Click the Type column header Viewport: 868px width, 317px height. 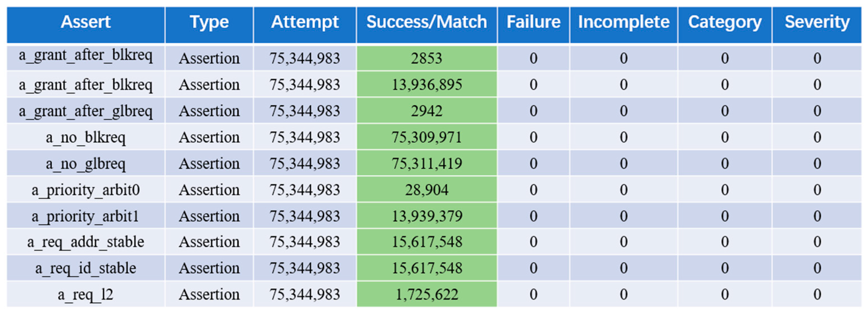[209, 23]
